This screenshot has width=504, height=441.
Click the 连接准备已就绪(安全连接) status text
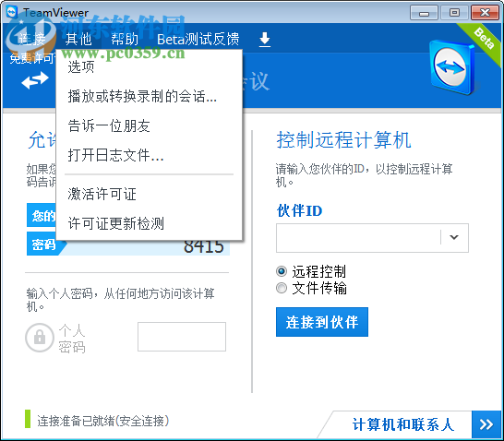[x=102, y=421]
